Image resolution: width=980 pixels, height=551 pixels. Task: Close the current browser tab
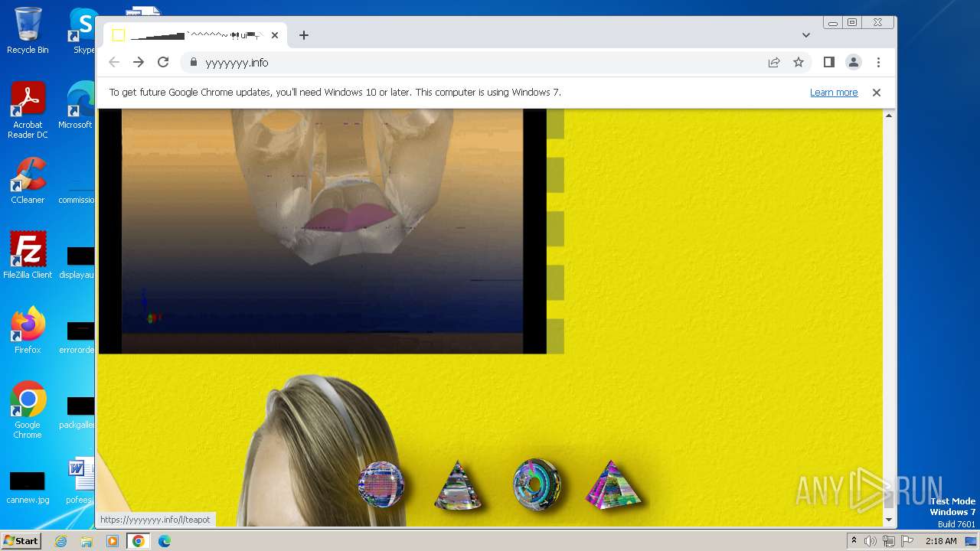[274, 35]
